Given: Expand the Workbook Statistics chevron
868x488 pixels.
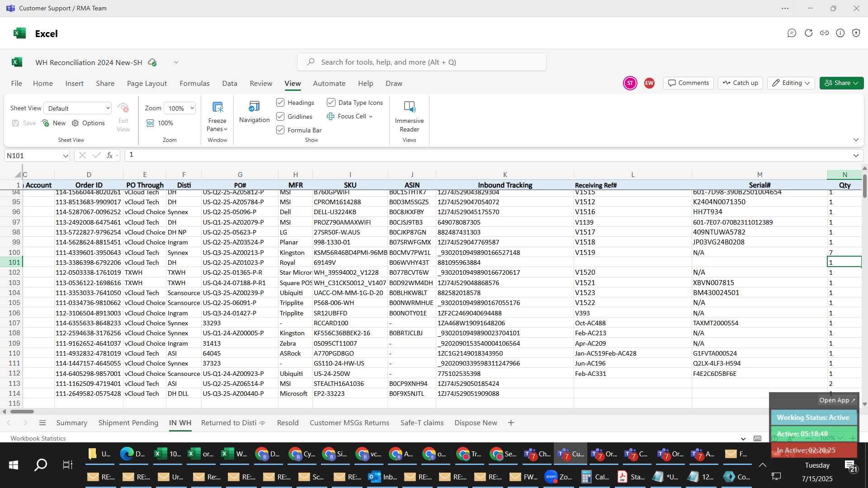Looking at the screenshot, I should [743, 439].
